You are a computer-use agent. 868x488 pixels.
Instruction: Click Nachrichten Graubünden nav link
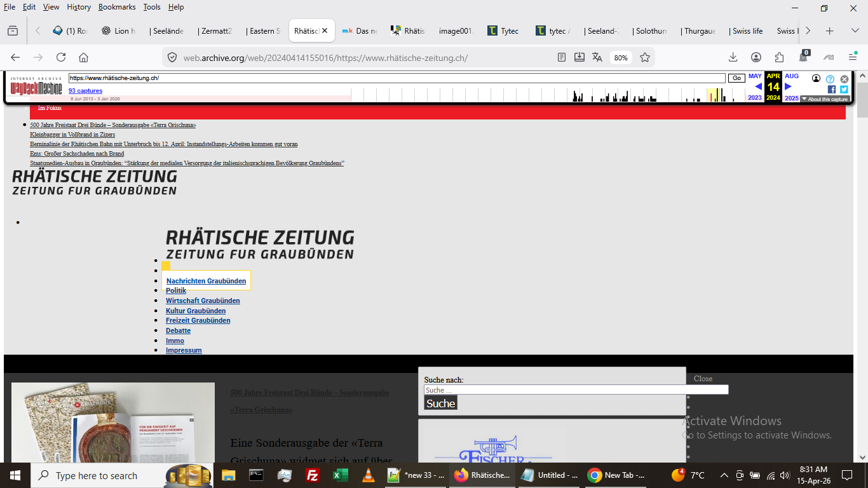click(x=206, y=281)
